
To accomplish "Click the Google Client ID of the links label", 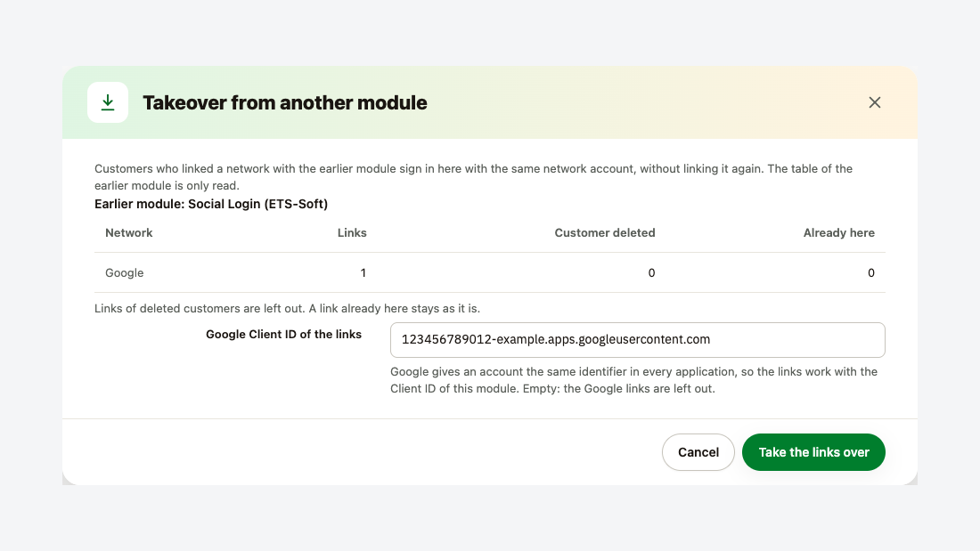I will point(283,334).
